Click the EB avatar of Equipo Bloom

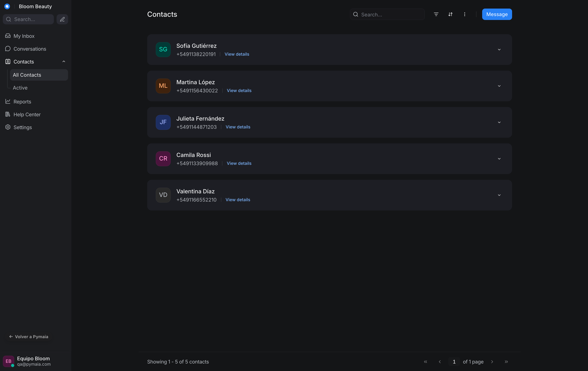(9, 361)
